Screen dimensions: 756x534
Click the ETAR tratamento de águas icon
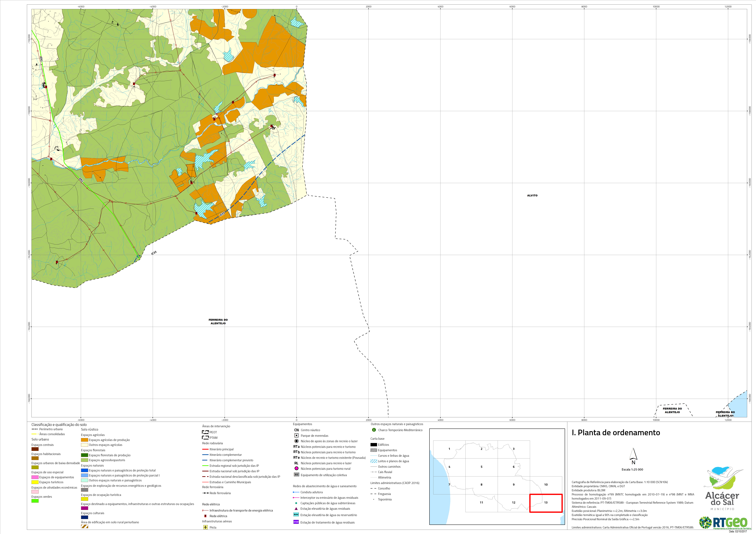(296, 522)
